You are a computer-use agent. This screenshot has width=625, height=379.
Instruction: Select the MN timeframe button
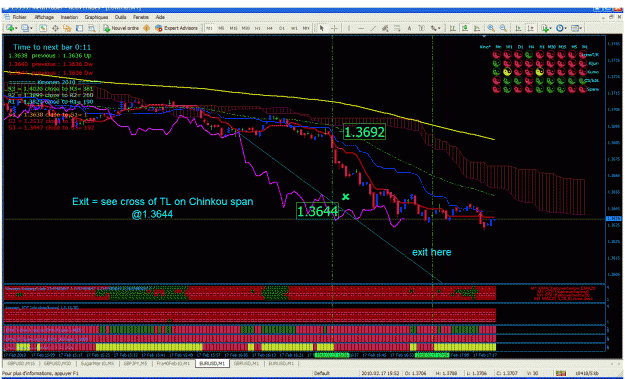pos(306,28)
